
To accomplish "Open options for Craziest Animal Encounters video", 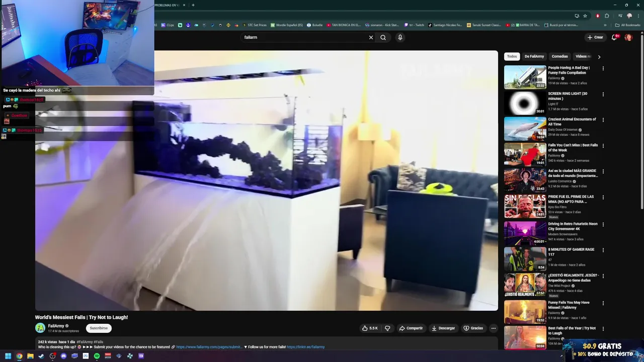I will point(603,120).
